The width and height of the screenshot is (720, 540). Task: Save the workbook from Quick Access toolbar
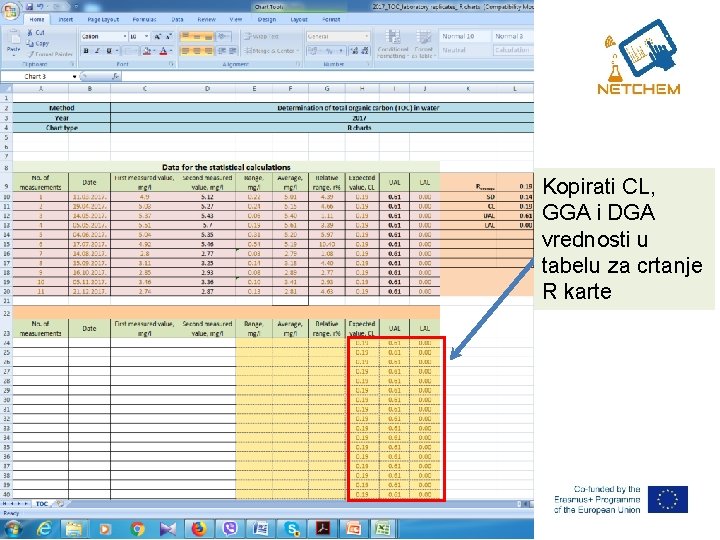pos(29,6)
